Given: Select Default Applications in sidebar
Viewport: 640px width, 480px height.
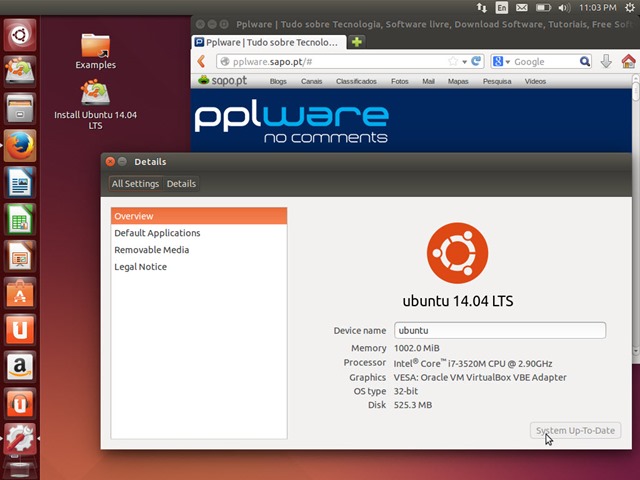Looking at the screenshot, I should [x=199, y=233].
